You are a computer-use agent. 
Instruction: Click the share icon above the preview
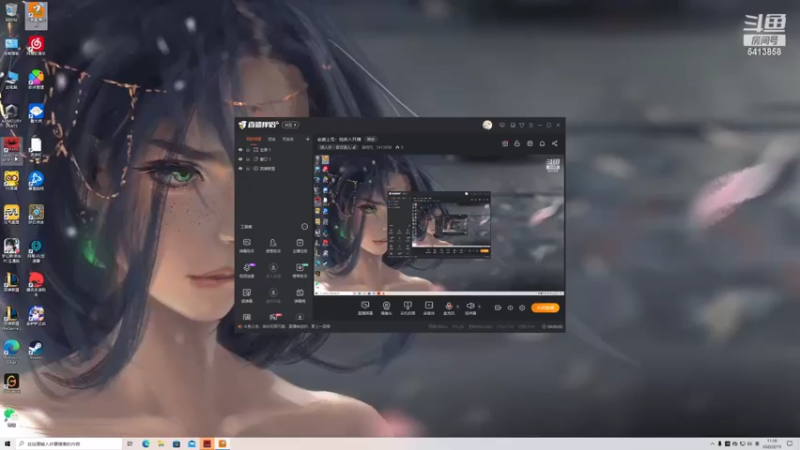555,143
